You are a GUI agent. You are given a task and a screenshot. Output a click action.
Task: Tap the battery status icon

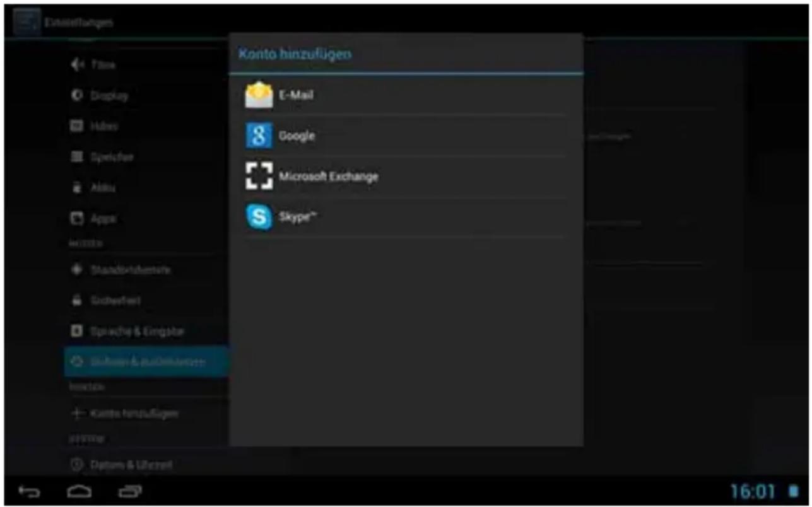pos(793,491)
